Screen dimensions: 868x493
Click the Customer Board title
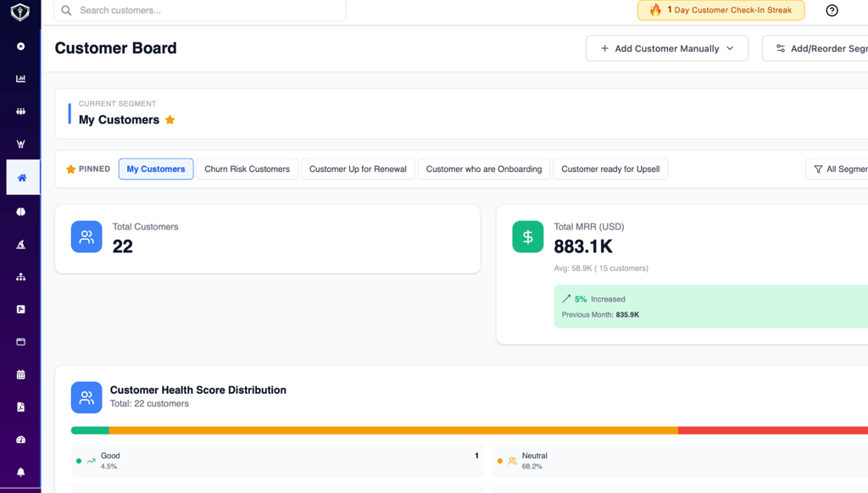(x=115, y=48)
